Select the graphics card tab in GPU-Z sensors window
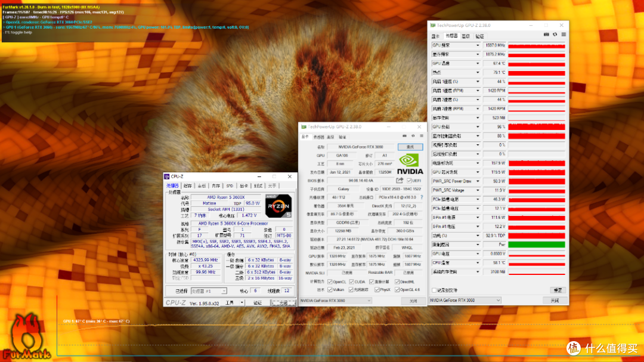The image size is (644, 362). tap(435, 36)
